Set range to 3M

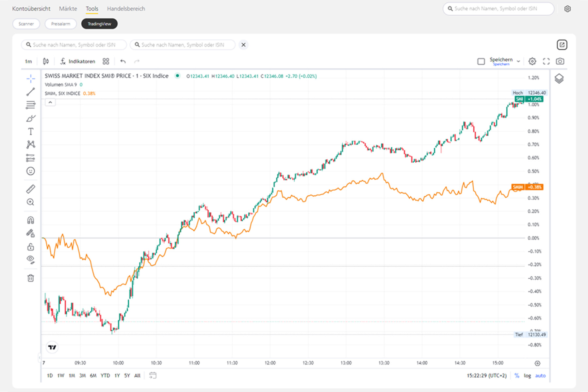83,376
